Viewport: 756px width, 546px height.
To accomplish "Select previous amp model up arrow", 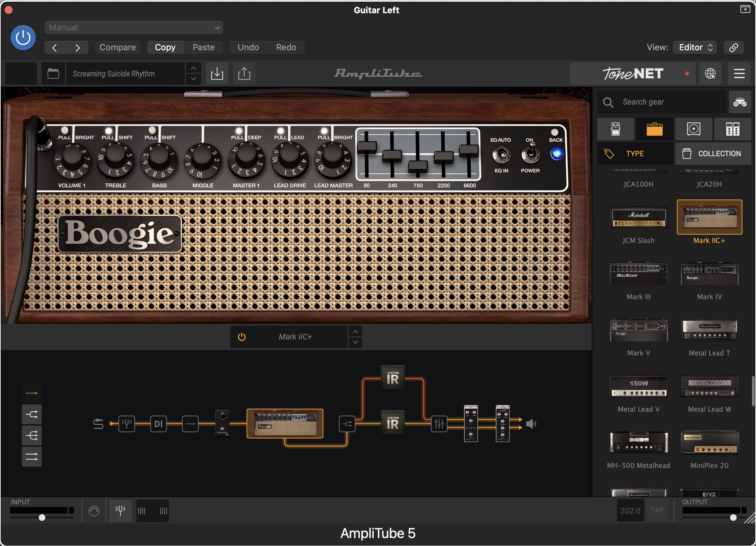I will [x=355, y=331].
